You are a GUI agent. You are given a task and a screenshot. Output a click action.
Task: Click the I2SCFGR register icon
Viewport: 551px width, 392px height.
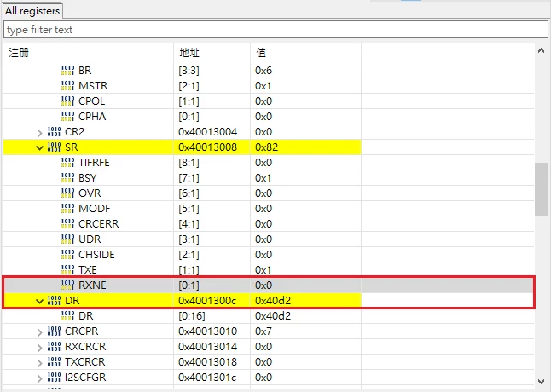point(54,377)
